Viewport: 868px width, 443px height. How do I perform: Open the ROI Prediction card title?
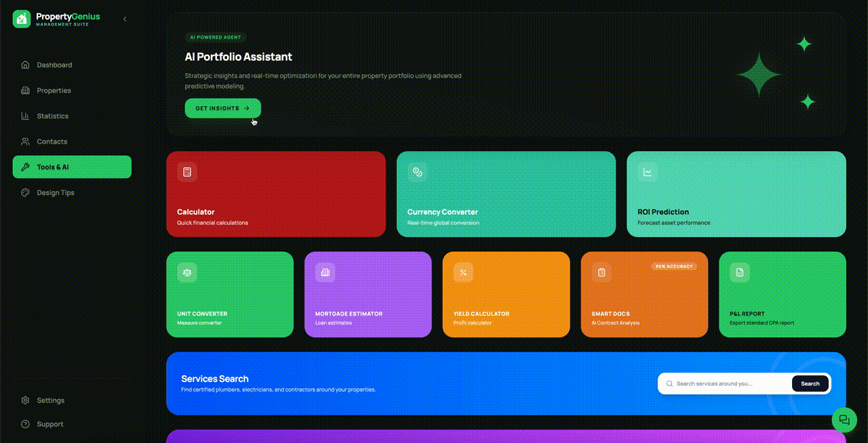point(663,212)
